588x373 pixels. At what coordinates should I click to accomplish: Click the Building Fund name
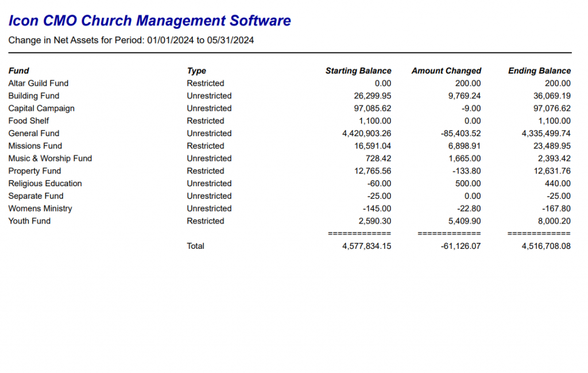pyautogui.click(x=33, y=96)
